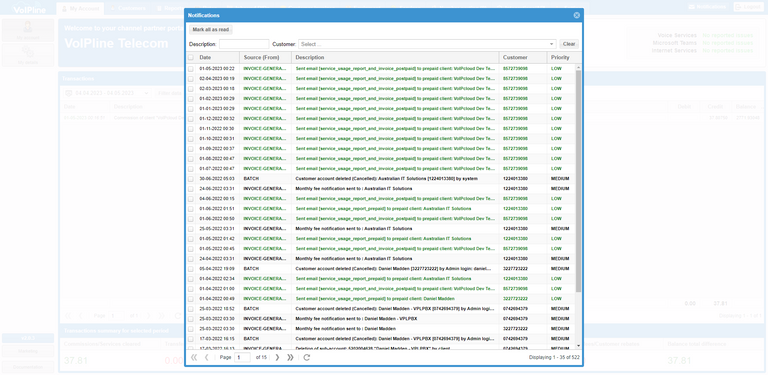Select the 01-09-2022 00:37 date cell

(216, 148)
